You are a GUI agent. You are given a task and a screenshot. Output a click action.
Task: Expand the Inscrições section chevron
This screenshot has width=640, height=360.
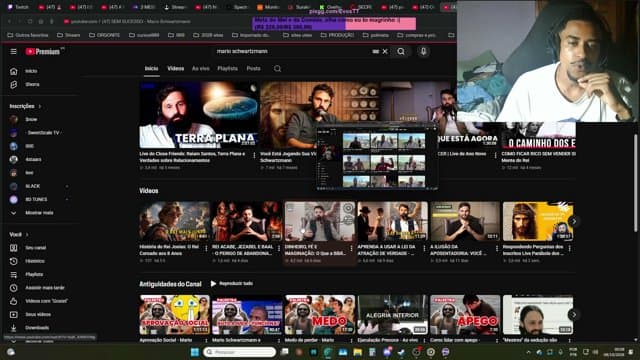40,106
